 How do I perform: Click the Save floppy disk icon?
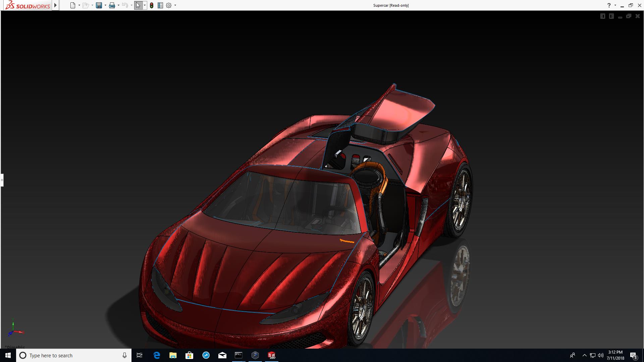[x=99, y=5]
